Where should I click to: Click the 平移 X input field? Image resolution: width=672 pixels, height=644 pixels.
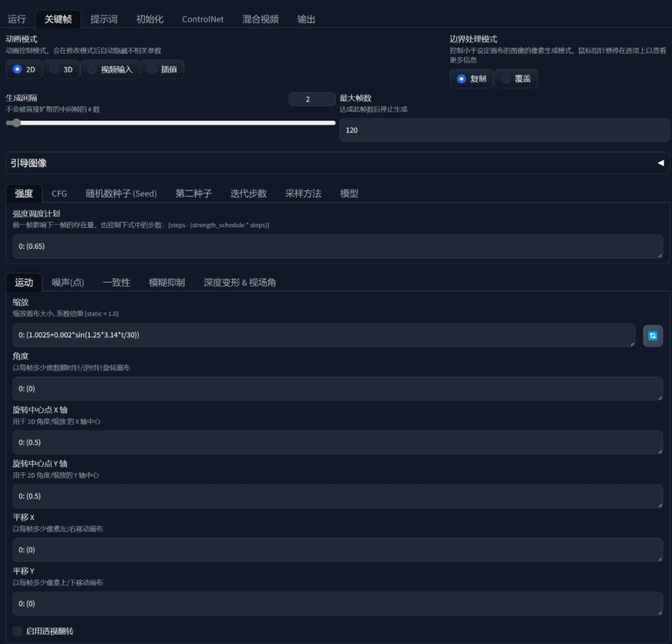pyautogui.click(x=338, y=550)
